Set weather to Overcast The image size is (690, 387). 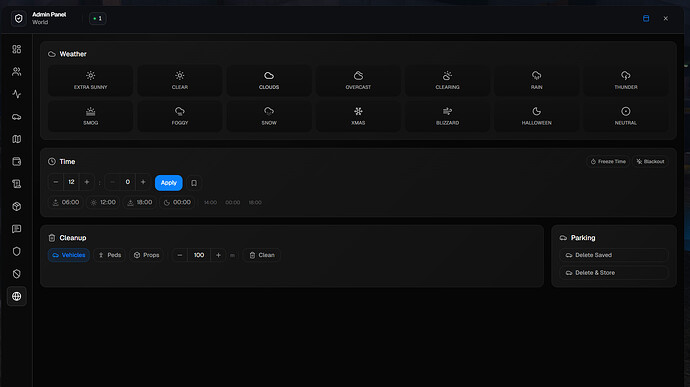[x=358, y=81]
